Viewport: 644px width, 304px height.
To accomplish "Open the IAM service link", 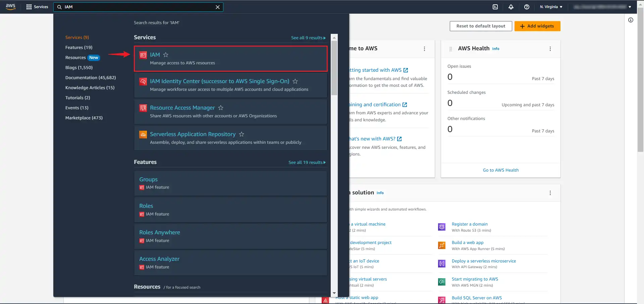I will 155,55.
